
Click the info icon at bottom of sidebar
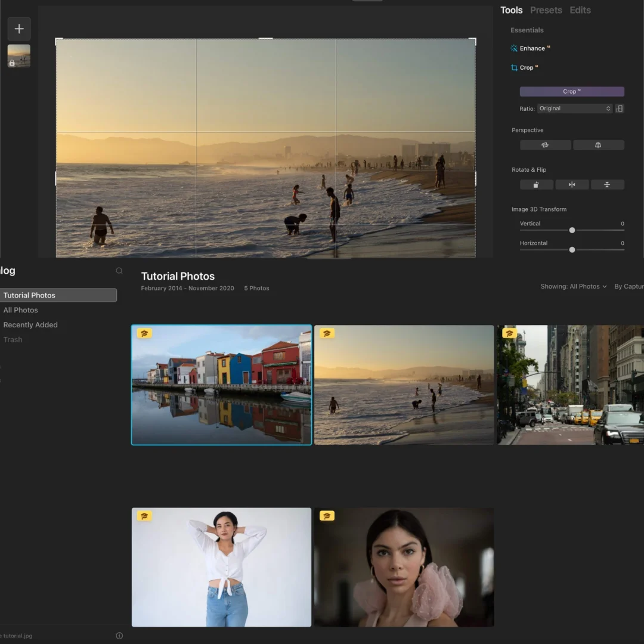coord(119,636)
